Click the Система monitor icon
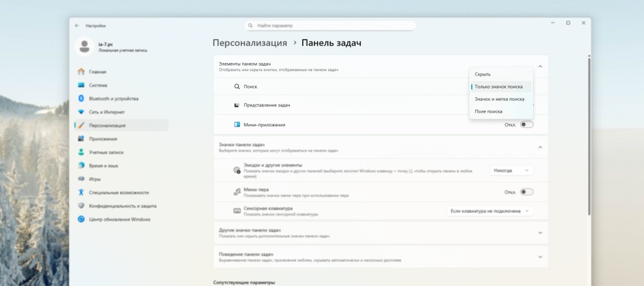The height and width of the screenshot is (286, 644). pos(81,85)
